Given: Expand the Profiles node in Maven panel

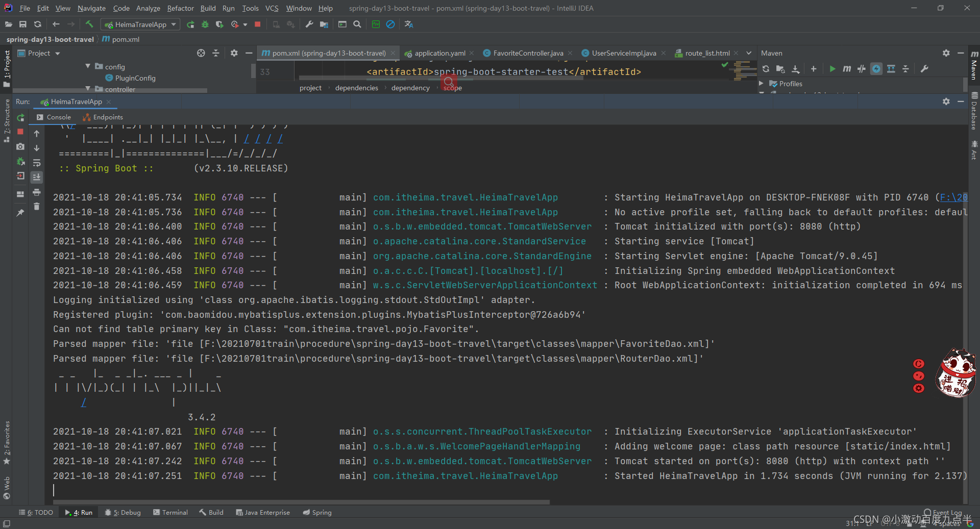Looking at the screenshot, I should 761,84.
